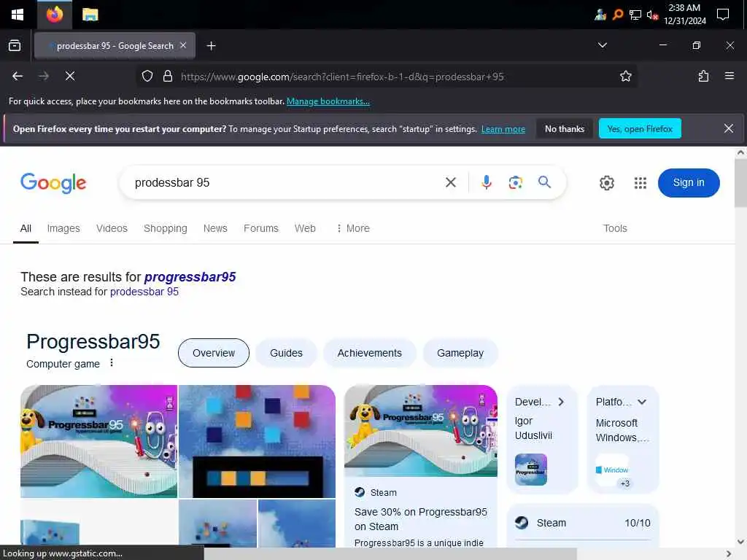
Task: Switch to the News tab
Action: [215, 228]
